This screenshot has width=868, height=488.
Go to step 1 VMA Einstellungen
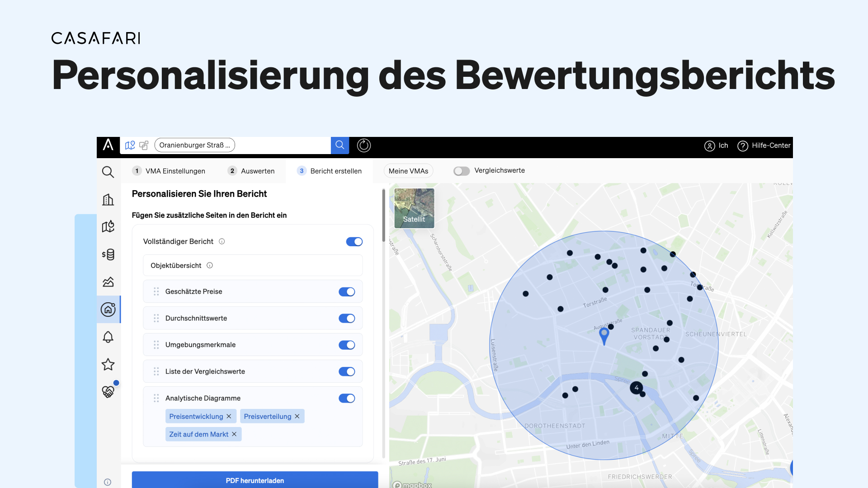(x=169, y=171)
